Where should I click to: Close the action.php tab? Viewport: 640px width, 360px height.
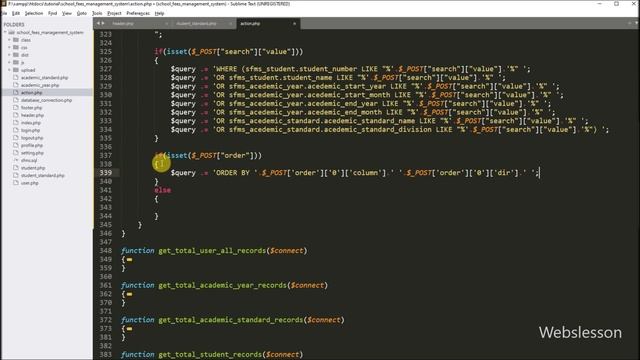click(294, 24)
